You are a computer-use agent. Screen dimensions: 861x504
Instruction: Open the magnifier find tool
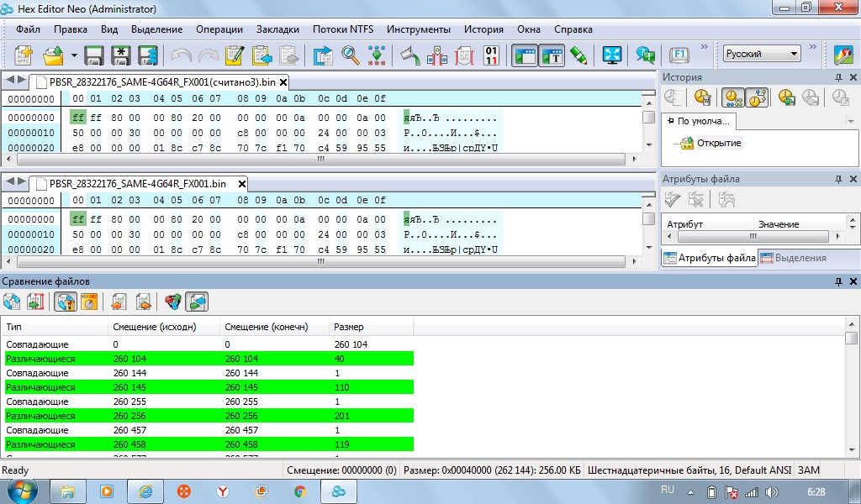[x=350, y=55]
